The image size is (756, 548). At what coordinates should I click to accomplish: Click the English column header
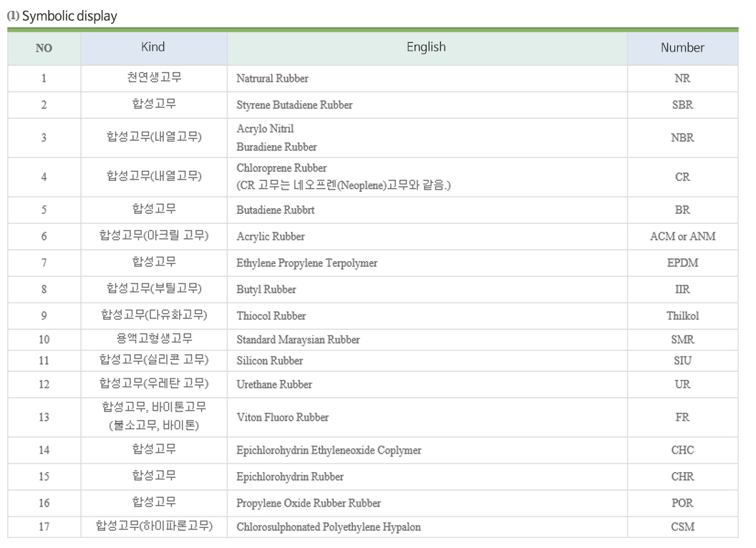coord(426,47)
